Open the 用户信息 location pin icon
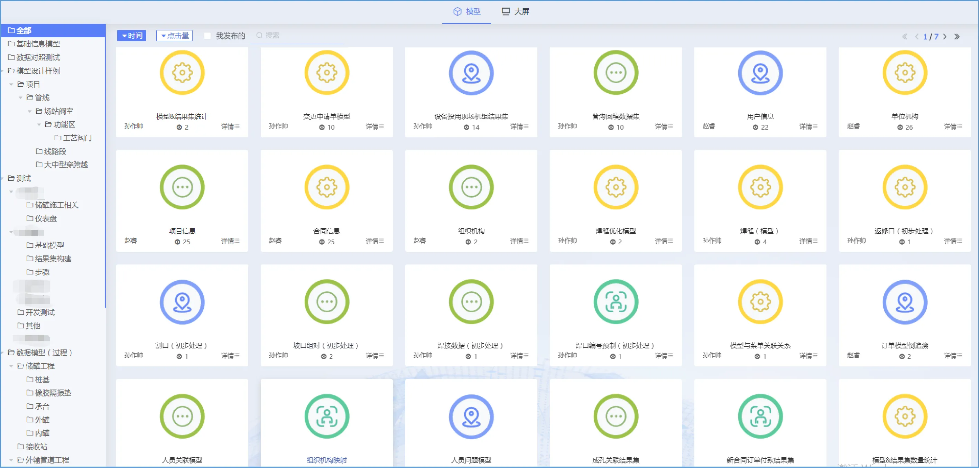The height and width of the screenshot is (468, 980). point(760,73)
